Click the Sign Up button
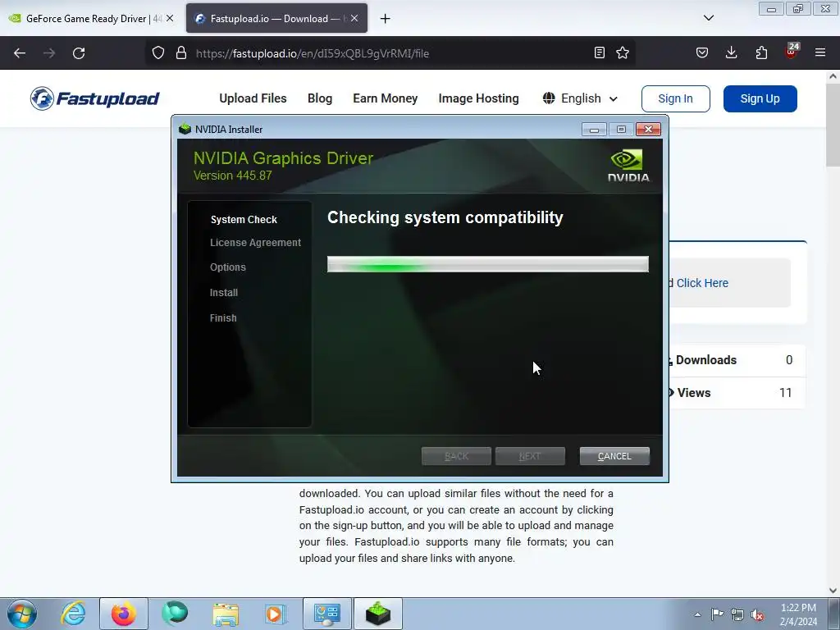Screen dimensions: 840x630 (760, 98)
